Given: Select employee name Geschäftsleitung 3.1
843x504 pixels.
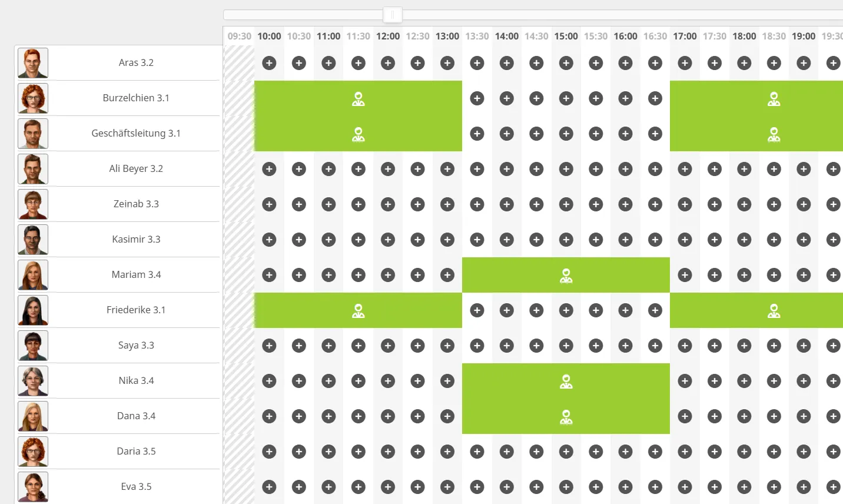Looking at the screenshot, I should 136,134.
